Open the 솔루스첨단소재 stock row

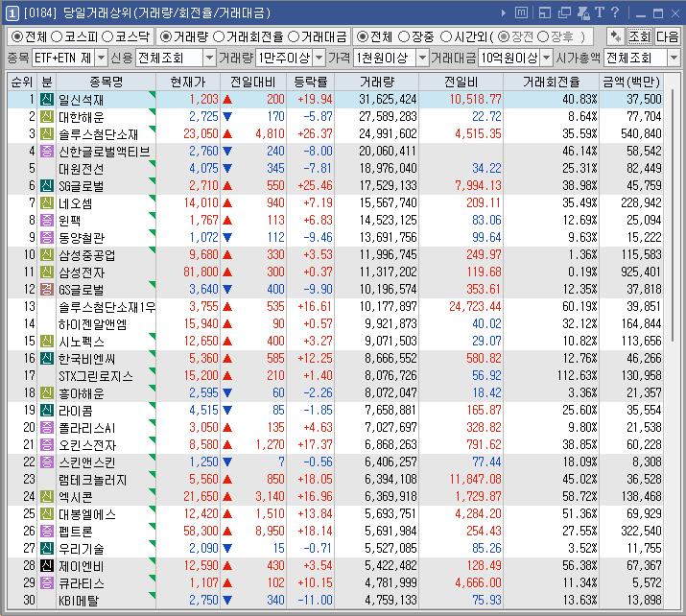point(335,134)
